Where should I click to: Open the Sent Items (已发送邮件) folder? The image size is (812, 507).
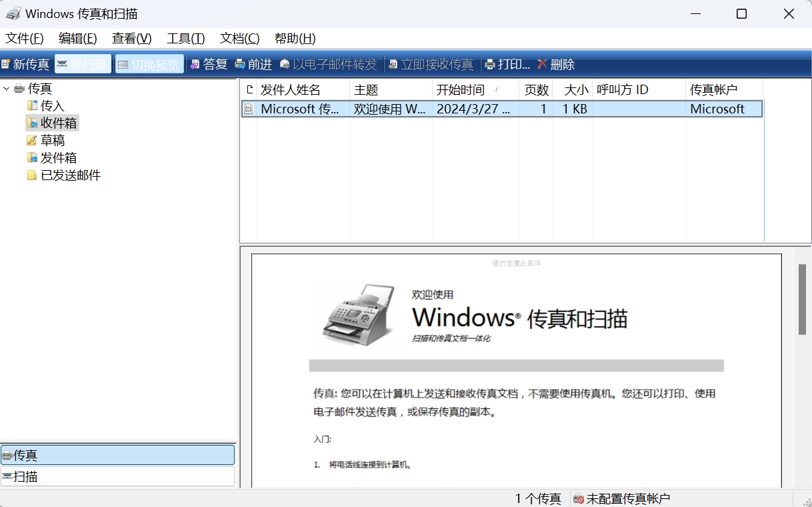coord(70,175)
